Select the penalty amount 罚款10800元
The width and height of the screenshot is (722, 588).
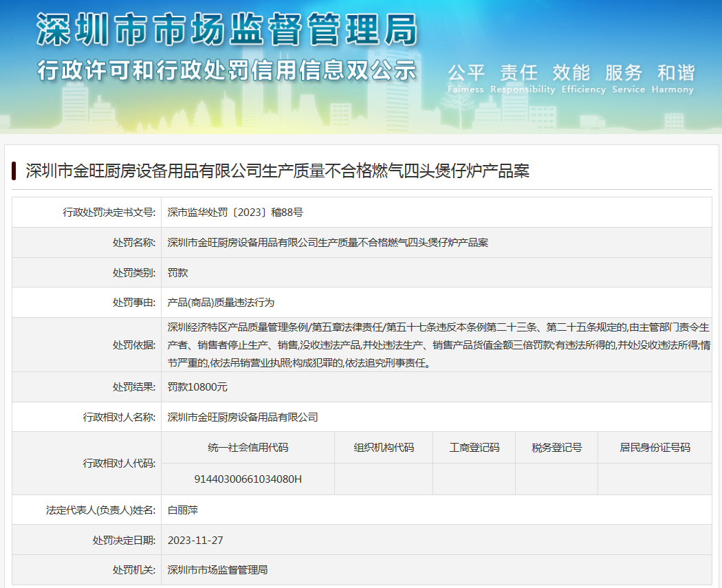point(197,386)
